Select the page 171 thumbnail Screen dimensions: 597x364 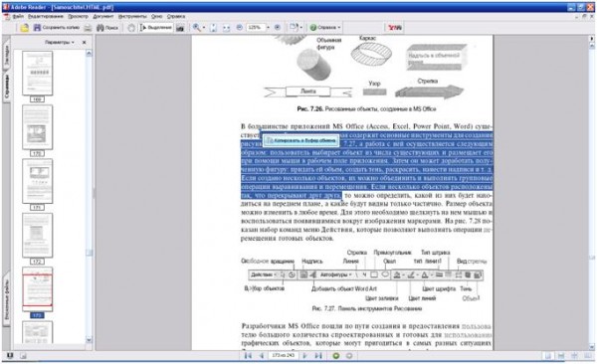(x=38, y=181)
